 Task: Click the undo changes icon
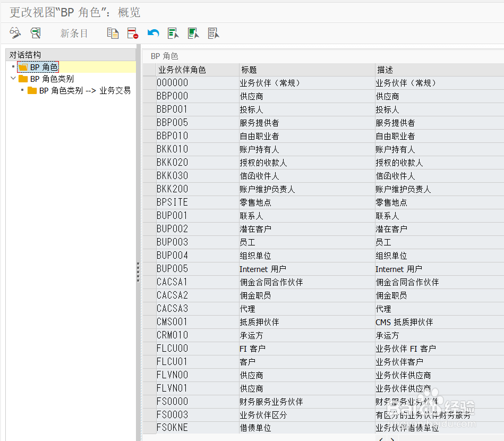tap(152, 33)
